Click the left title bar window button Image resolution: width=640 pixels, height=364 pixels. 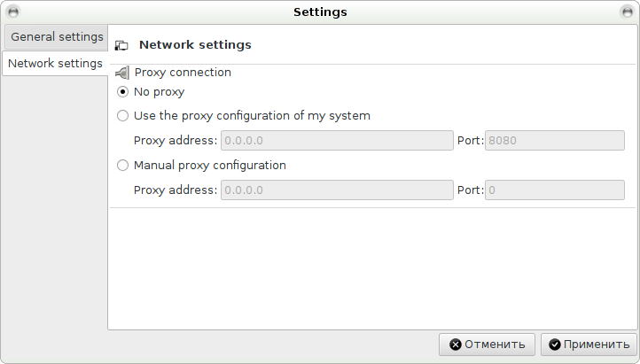13,12
